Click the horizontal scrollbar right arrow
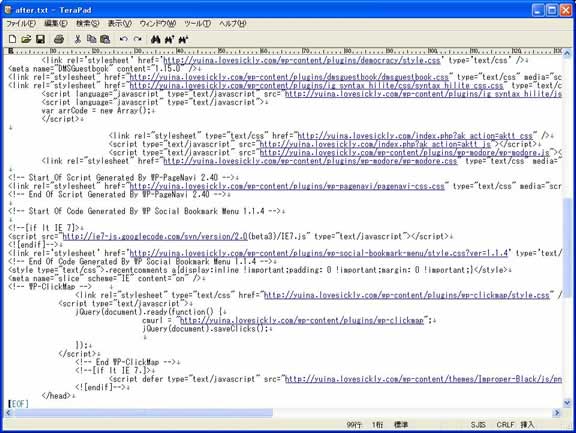The width and height of the screenshot is (576, 433). (x=557, y=413)
